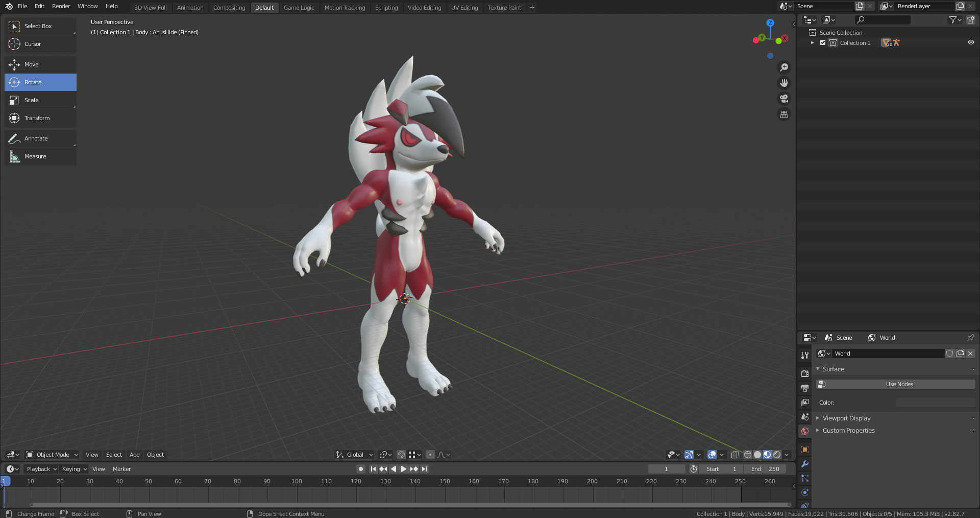Screen dimensions: 980x518
Task: Open the Render properties tab
Action: 805,373
